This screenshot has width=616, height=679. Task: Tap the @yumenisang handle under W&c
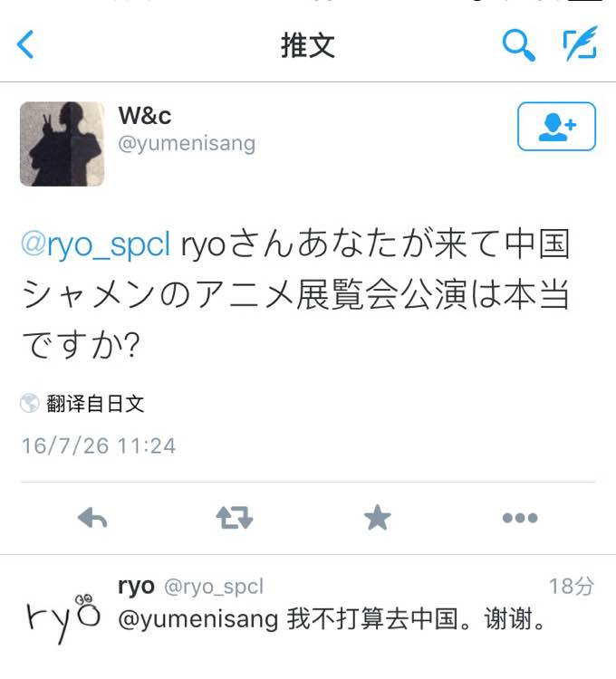(187, 144)
